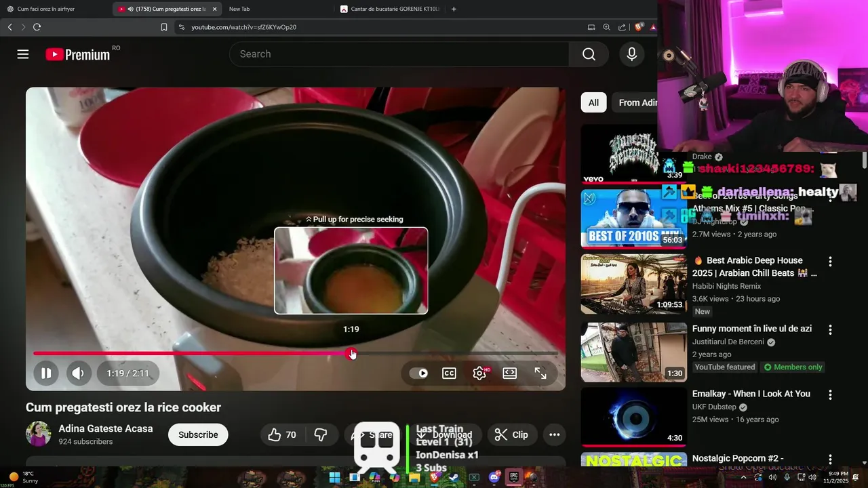The height and width of the screenshot is (488, 868).
Task: Open Funny moment în live ul de azi
Action: [752, 329]
